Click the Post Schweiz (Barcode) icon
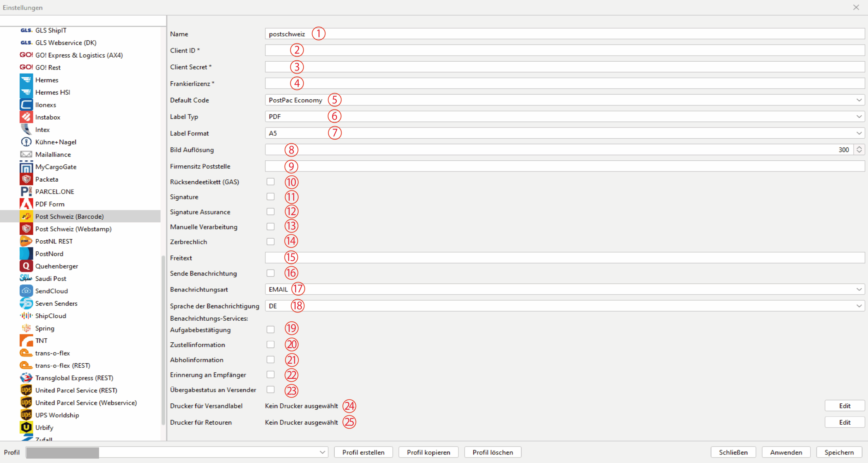Screen dimensions: 868x463 [26, 217]
